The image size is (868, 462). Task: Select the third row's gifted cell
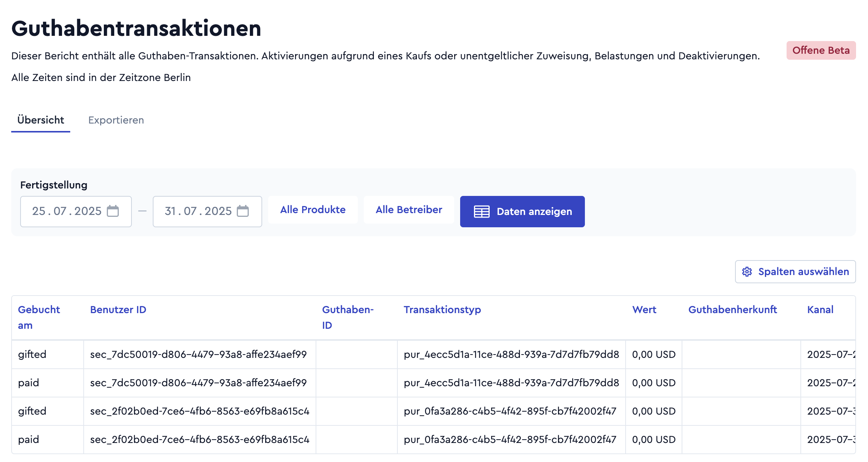click(x=47, y=411)
